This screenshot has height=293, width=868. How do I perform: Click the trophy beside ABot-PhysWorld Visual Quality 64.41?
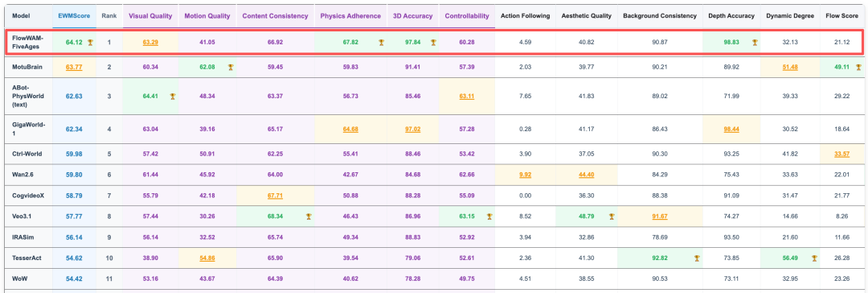[x=173, y=96]
